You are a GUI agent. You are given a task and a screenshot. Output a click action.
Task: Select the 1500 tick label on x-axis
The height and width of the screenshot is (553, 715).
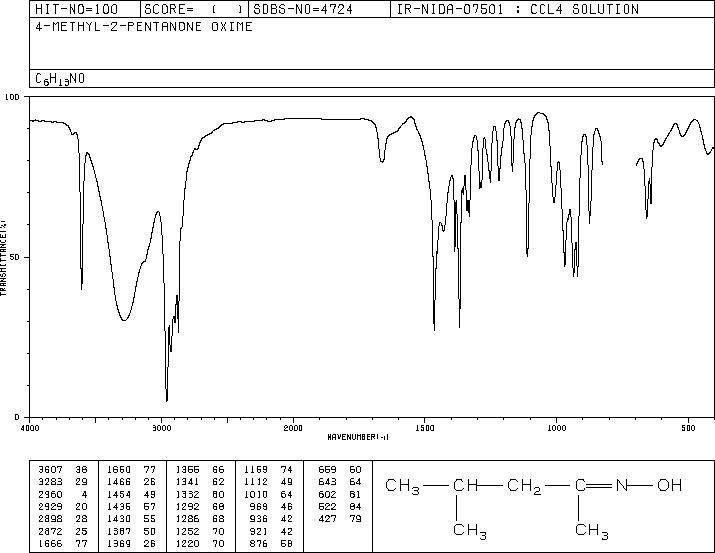click(425, 428)
